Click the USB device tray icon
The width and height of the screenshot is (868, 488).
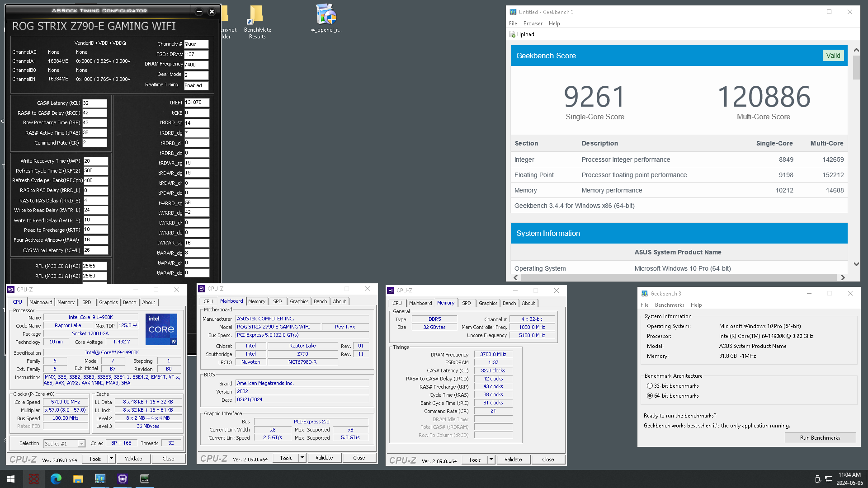pyautogui.click(x=817, y=479)
